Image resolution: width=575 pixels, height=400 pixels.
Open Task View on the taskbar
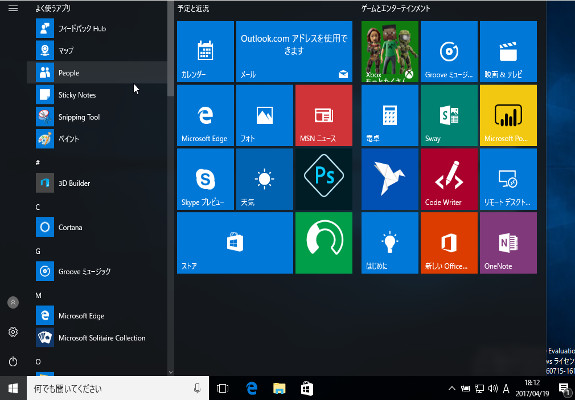(222, 388)
